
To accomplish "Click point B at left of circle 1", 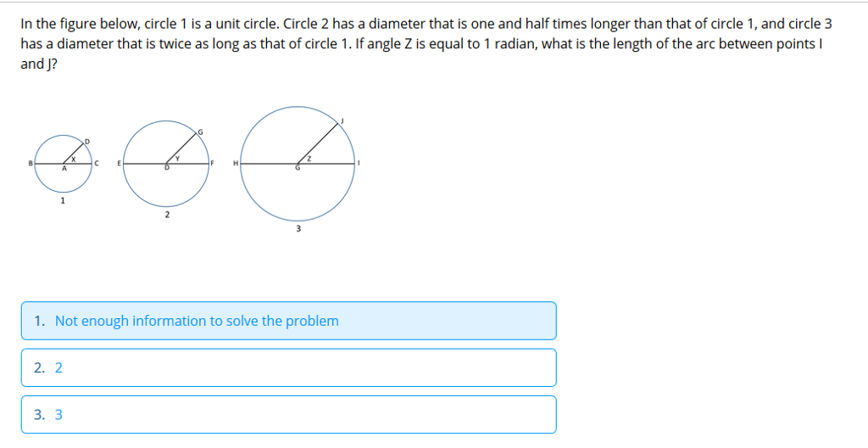I will [x=31, y=164].
